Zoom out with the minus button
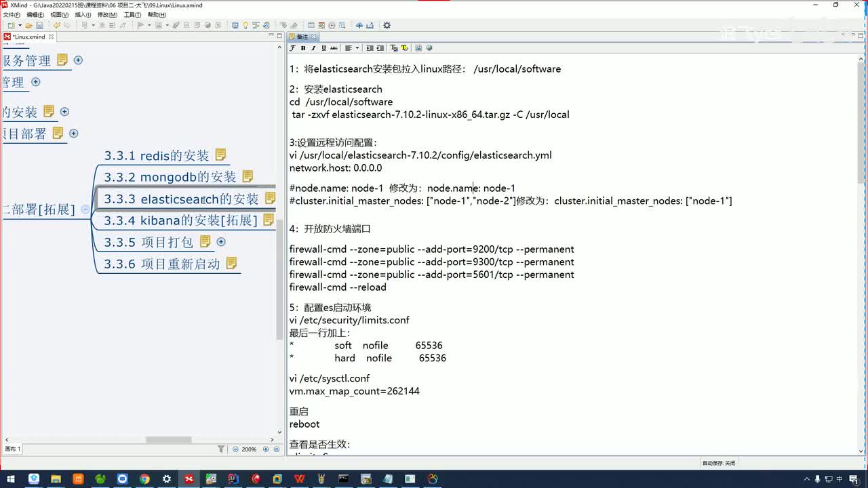 pyautogui.click(x=235, y=449)
